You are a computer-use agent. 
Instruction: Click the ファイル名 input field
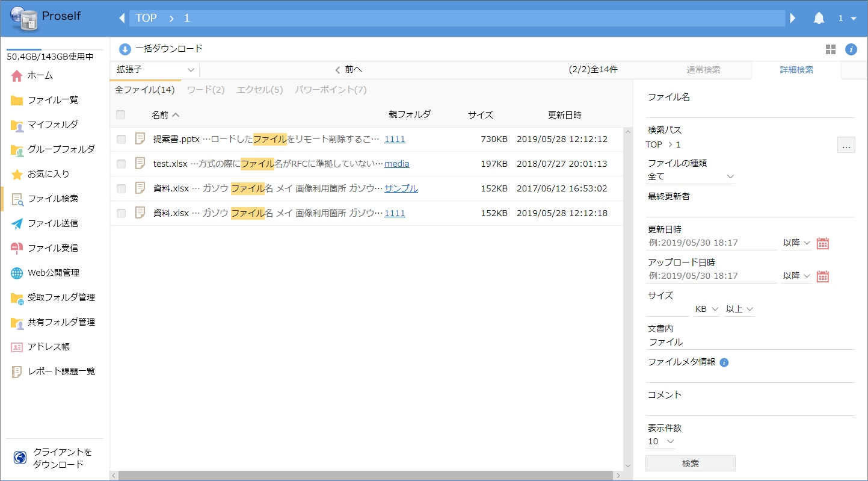(750, 111)
